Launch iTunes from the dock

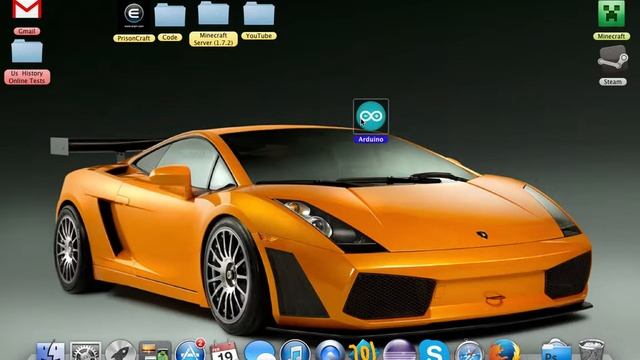[x=295, y=350]
